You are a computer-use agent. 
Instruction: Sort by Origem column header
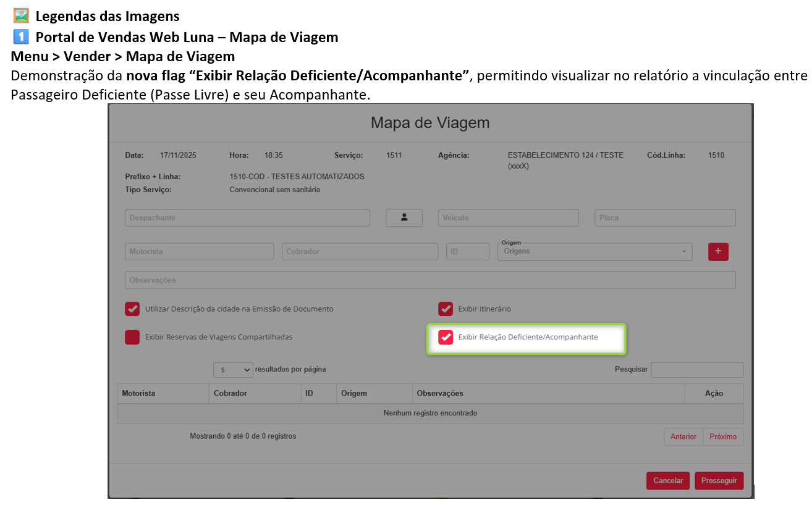click(x=374, y=394)
